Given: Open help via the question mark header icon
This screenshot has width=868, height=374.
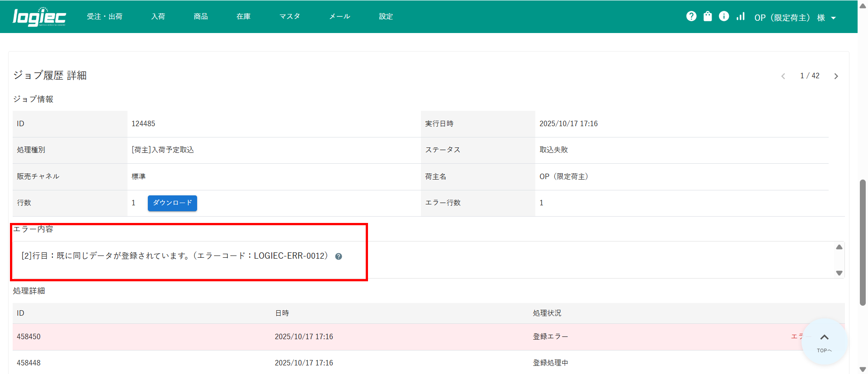Looking at the screenshot, I should click(x=691, y=16).
